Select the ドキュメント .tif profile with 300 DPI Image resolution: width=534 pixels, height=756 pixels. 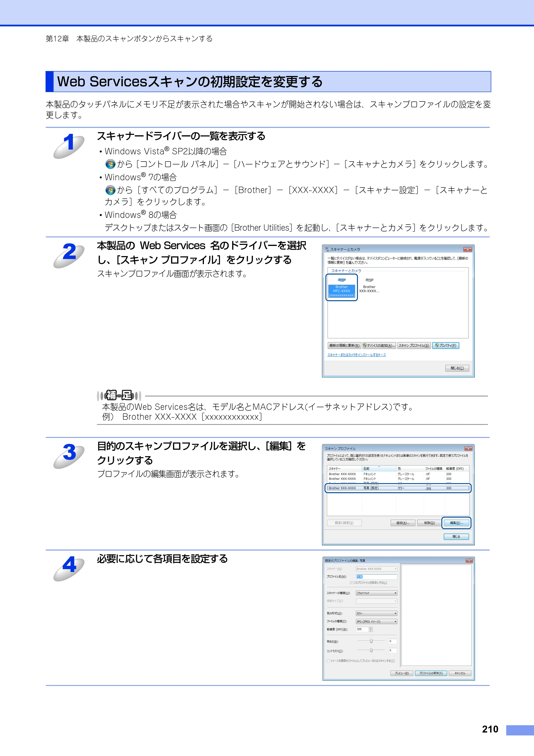(x=398, y=479)
